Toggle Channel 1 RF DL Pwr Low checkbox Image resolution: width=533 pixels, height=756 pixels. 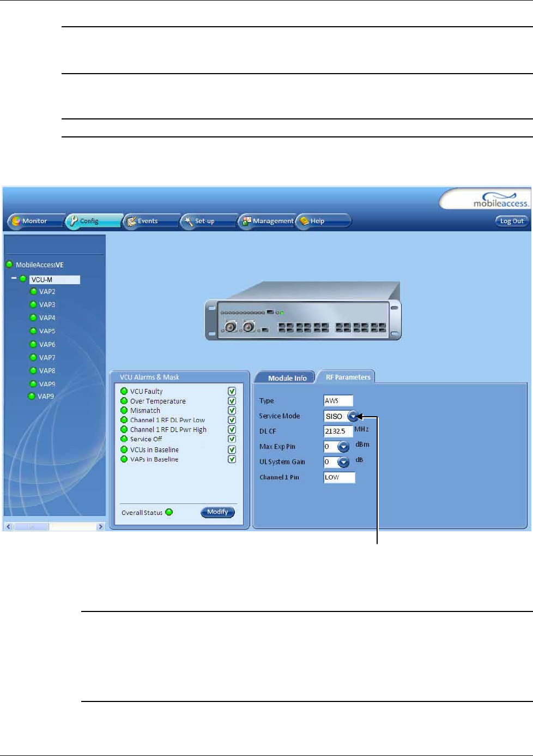click(232, 420)
